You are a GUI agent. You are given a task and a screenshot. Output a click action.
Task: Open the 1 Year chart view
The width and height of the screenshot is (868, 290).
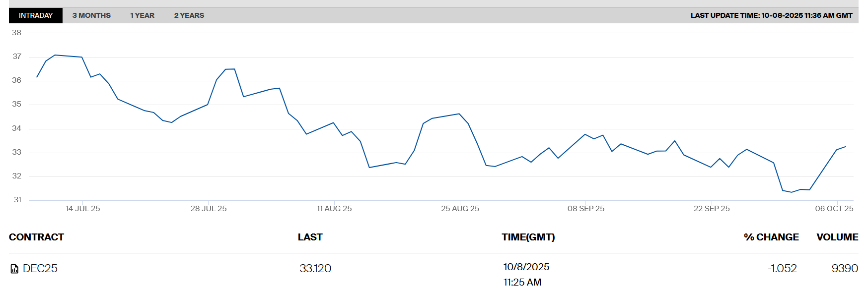(142, 15)
